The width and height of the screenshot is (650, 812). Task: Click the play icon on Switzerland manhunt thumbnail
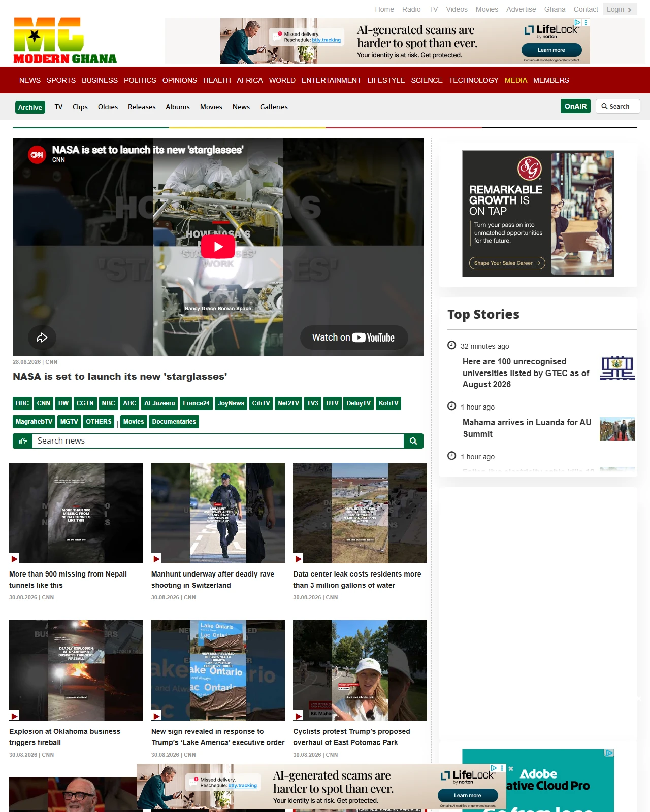click(x=156, y=558)
